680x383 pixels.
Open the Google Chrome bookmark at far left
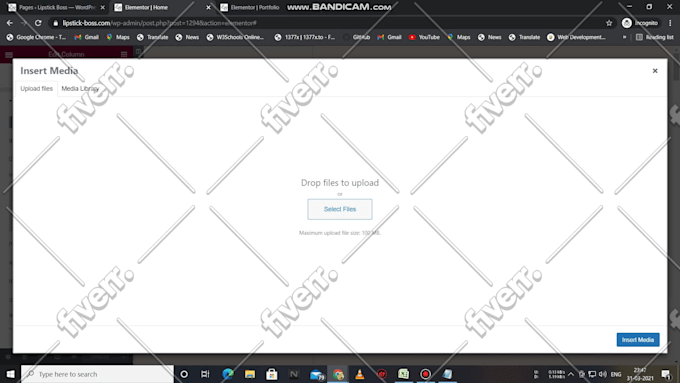(x=36, y=37)
